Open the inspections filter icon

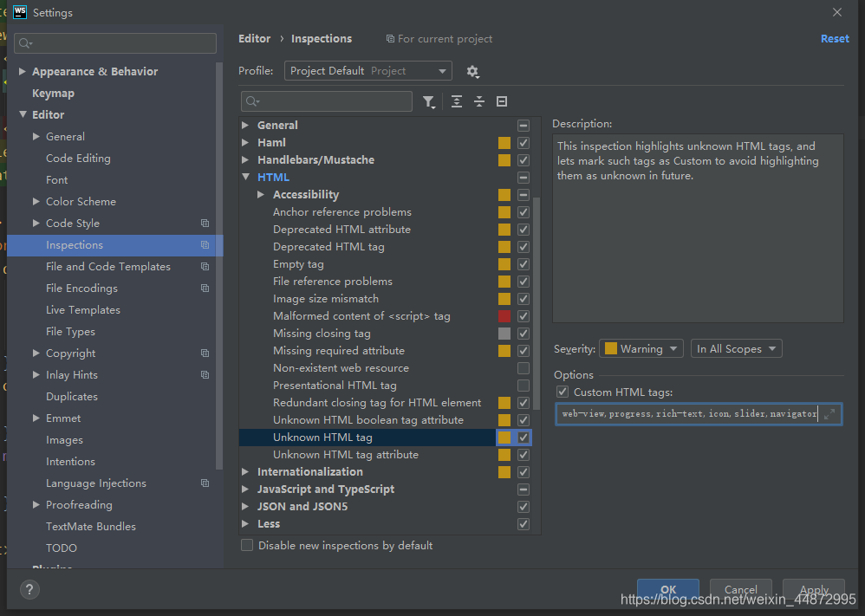point(429,101)
